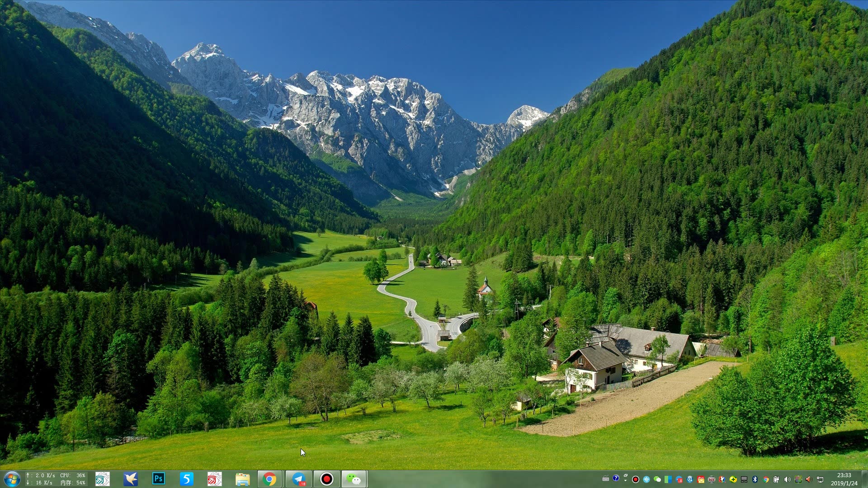This screenshot has width=868, height=488.
Task: Click the network speed and CPU monitor widget
Action: pos(55,479)
